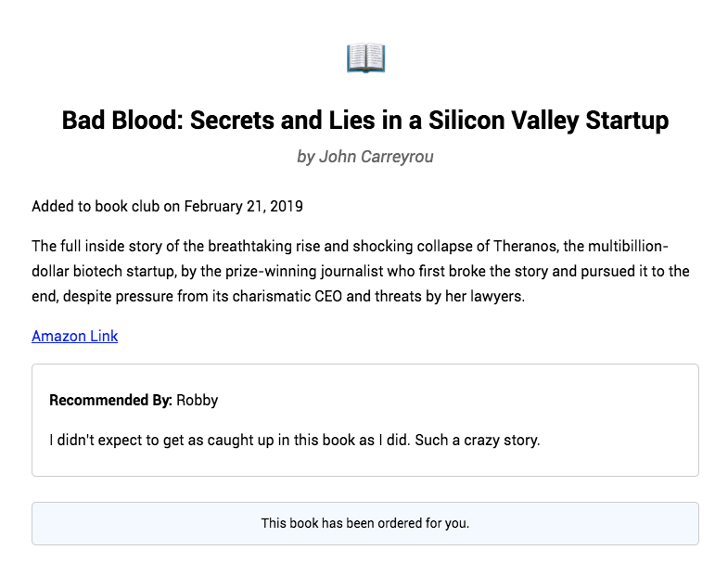Click the recommendation card box
The height and width of the screenshot is (563, 728).
365,420
